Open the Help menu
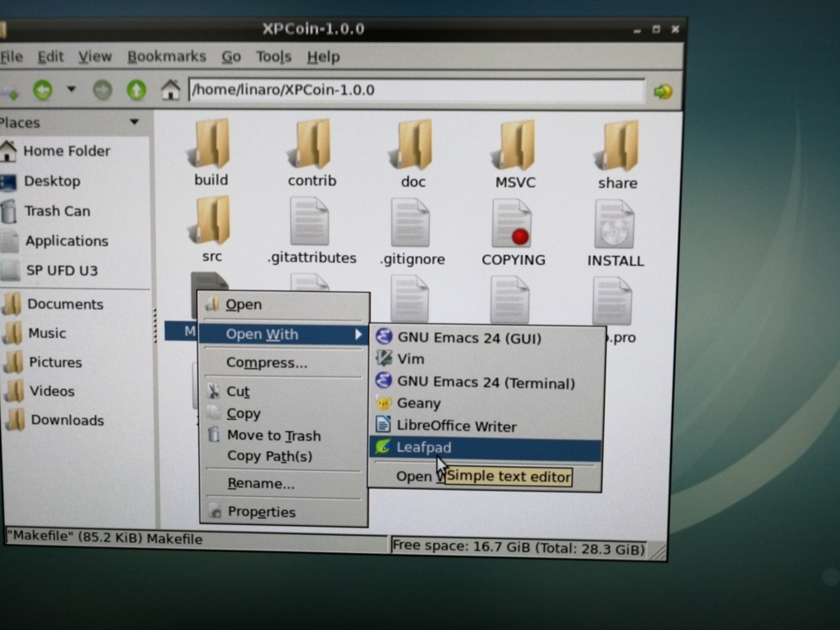This screenshot has width=840, height=630. coord(323,57)
